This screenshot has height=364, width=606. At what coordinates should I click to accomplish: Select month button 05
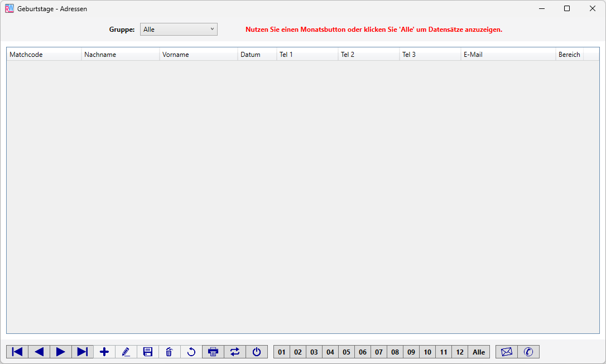click(347, 352)
